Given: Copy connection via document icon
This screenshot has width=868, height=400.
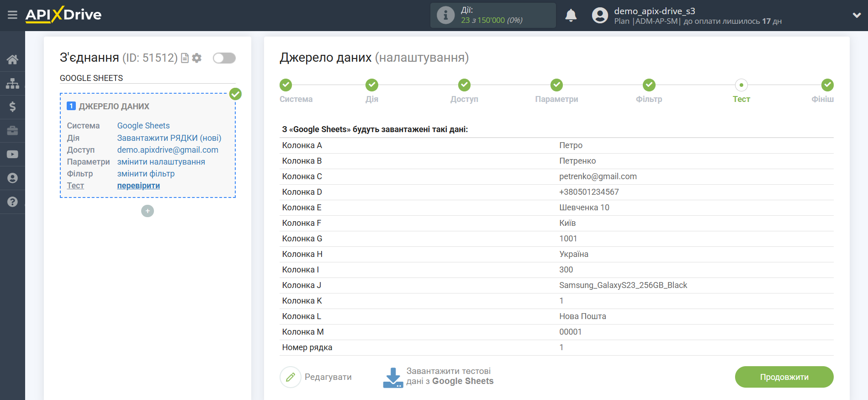Looking at the screenshot, I should pos(185,58).
